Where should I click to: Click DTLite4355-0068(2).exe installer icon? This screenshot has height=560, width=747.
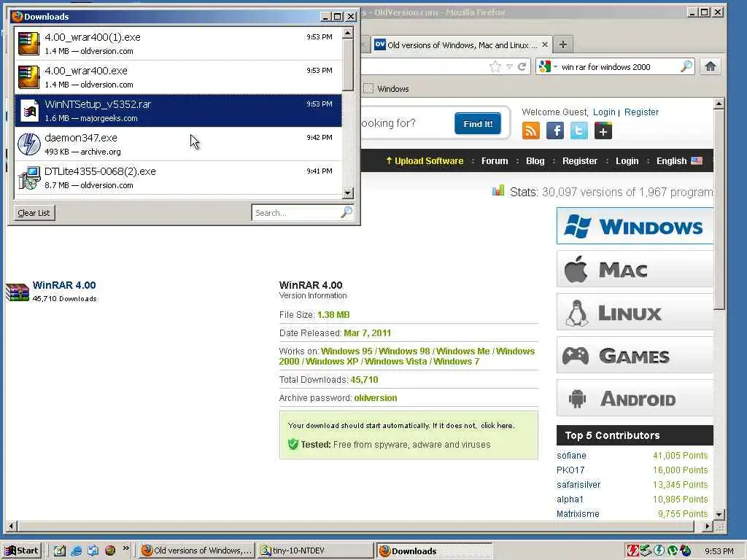29,178
